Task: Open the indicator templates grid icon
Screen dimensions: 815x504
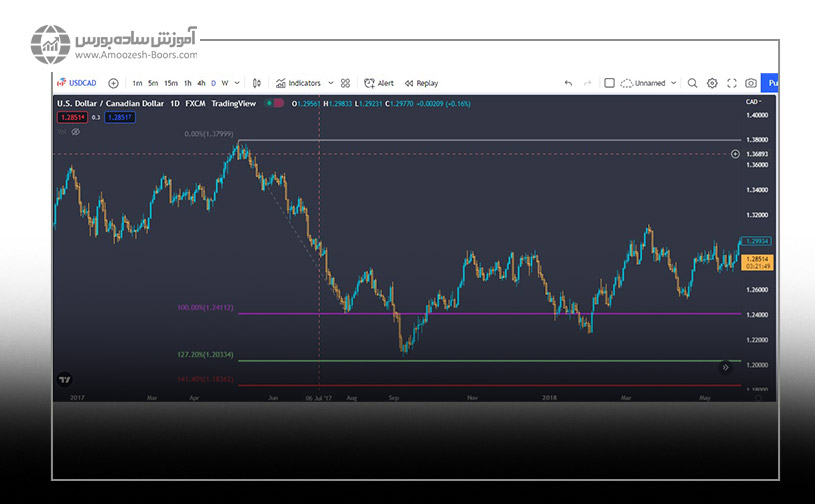Action: point(345,84)
